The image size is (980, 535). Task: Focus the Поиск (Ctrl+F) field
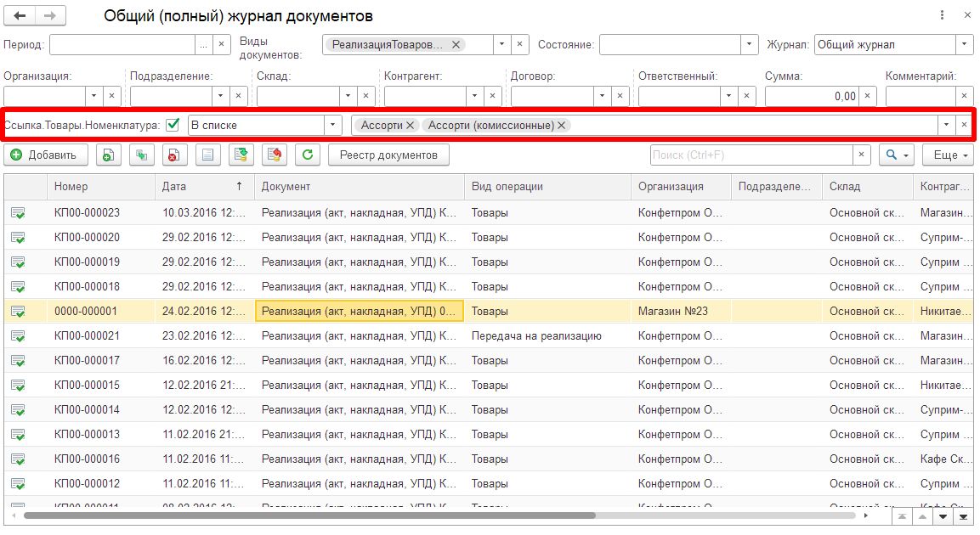coord(752,155)
